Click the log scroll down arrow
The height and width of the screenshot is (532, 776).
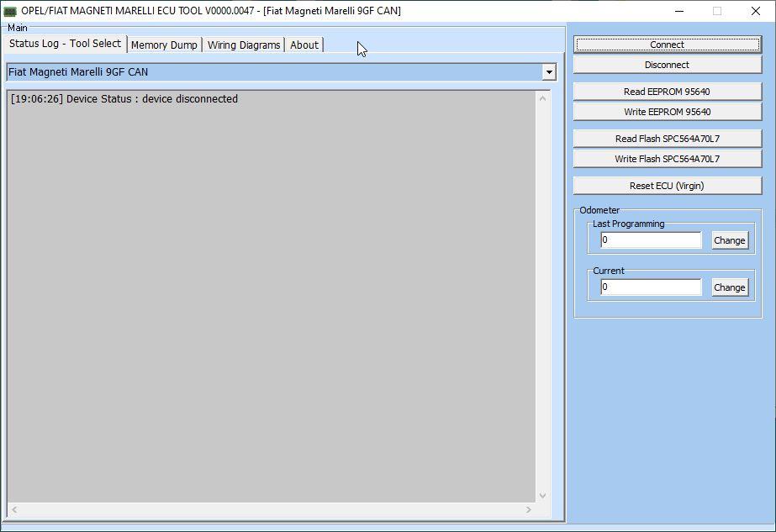[543, 495]
